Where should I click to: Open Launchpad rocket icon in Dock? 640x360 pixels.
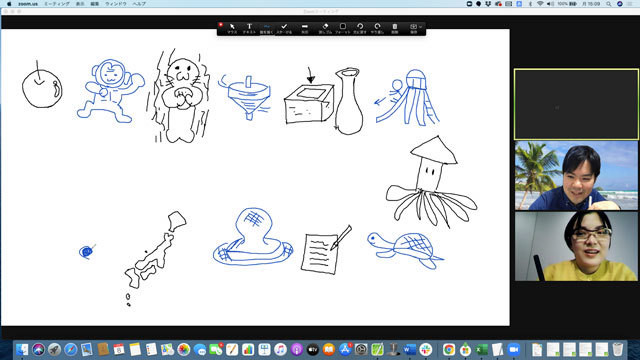[x=54, y=349]
